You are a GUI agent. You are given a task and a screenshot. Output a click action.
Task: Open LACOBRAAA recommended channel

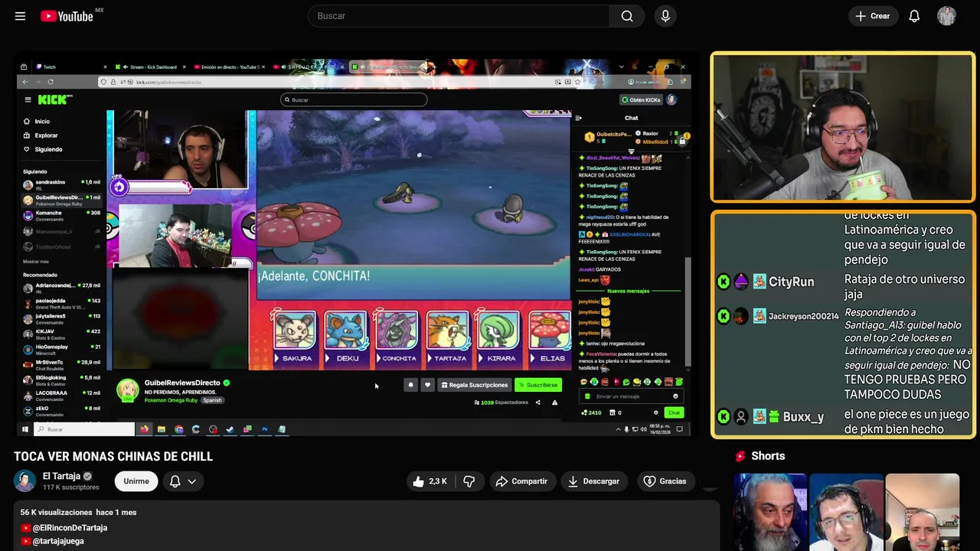[61, 396]
